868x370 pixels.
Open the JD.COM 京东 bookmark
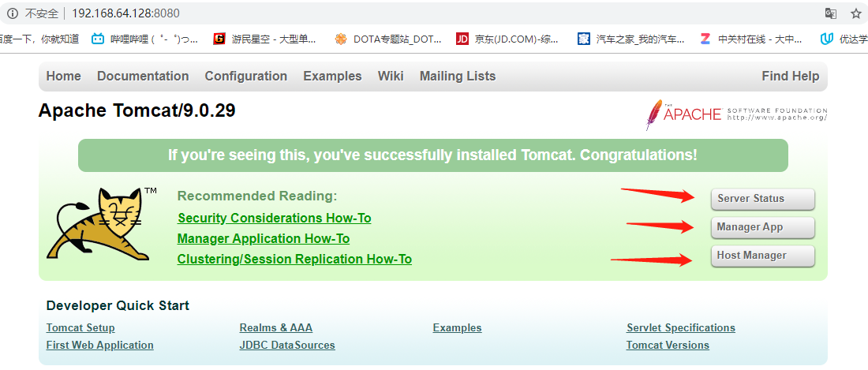(x=507, y=39)
